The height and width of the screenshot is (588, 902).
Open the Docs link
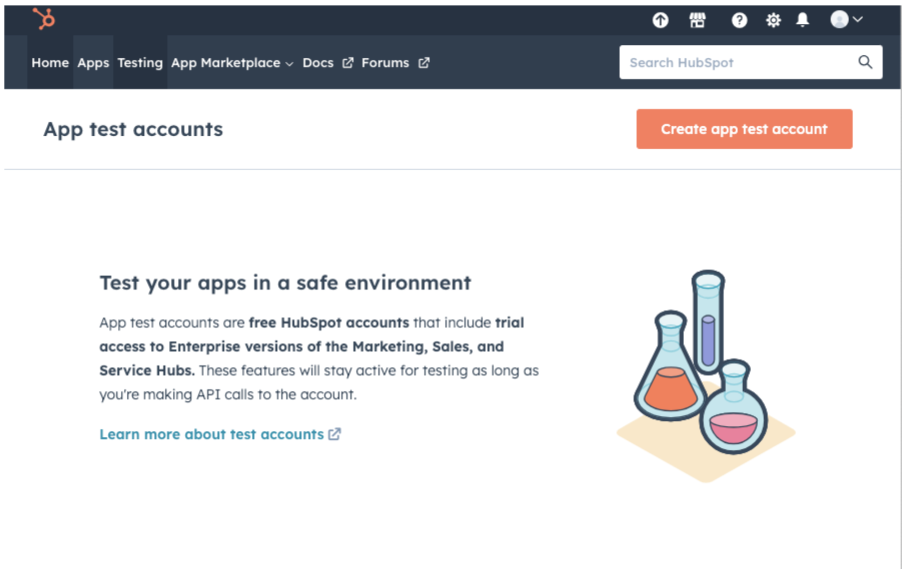(318, 63)
